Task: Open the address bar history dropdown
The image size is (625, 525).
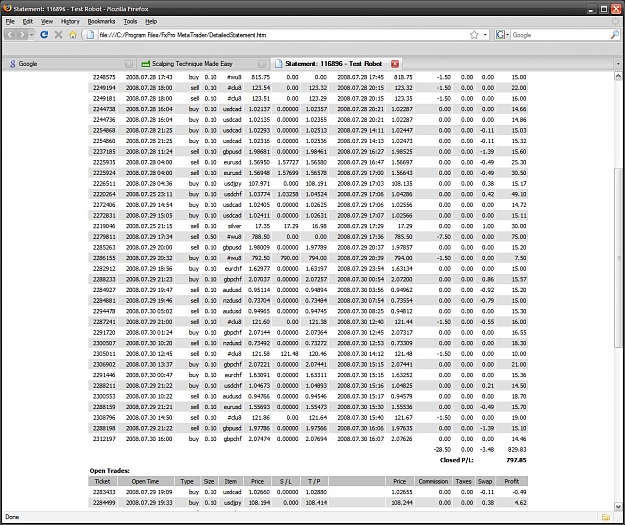Action: 485,35
